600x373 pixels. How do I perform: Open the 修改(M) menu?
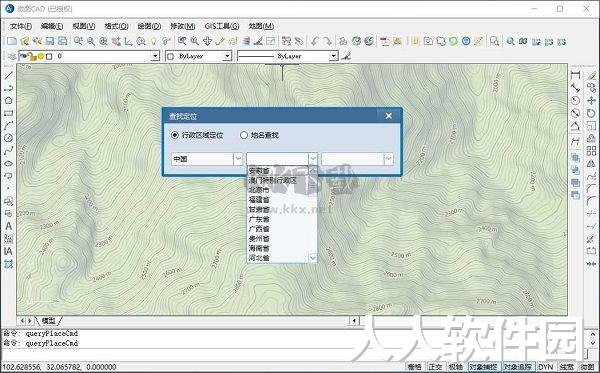[183, 26]
